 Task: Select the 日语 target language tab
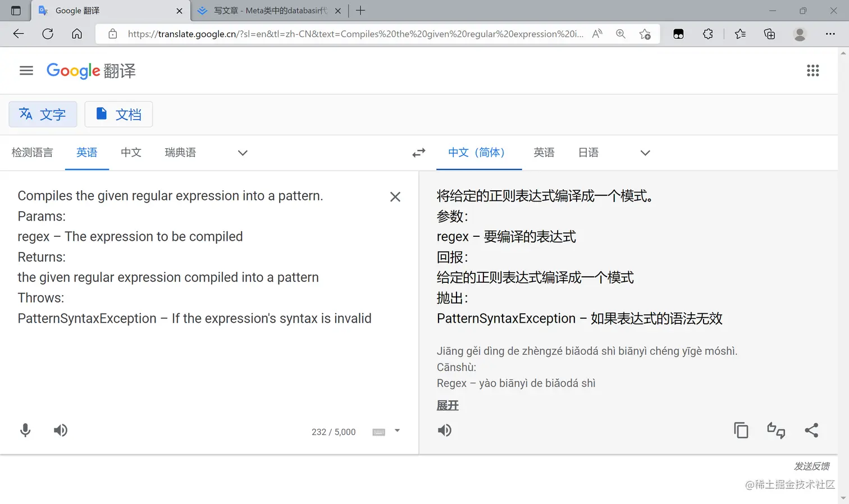click(588, 153)
